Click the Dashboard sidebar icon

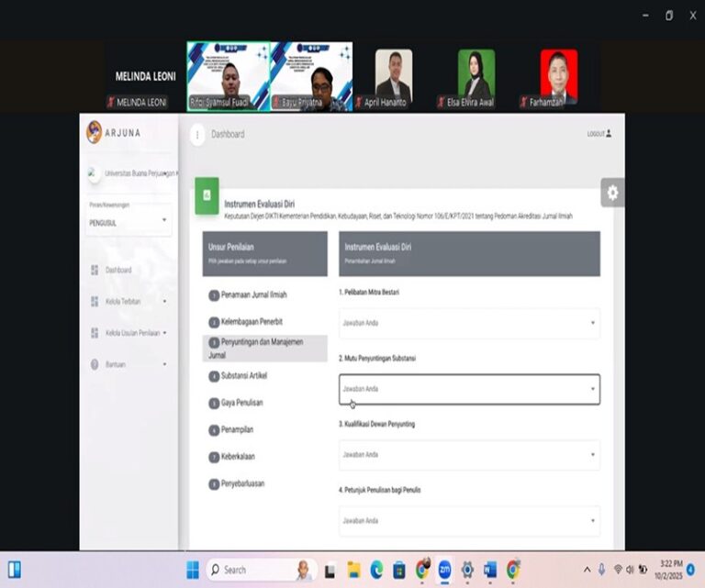coord(95,270)
